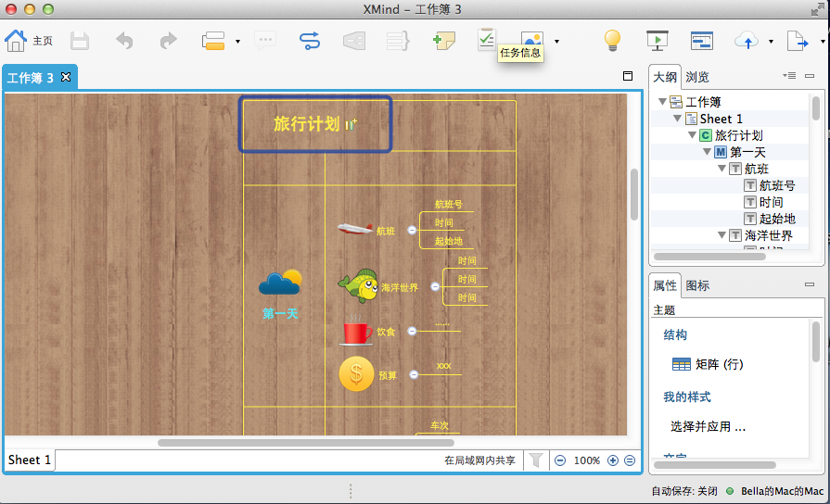Open task info checklist icon
830x504 pixels.
[487, 39]
